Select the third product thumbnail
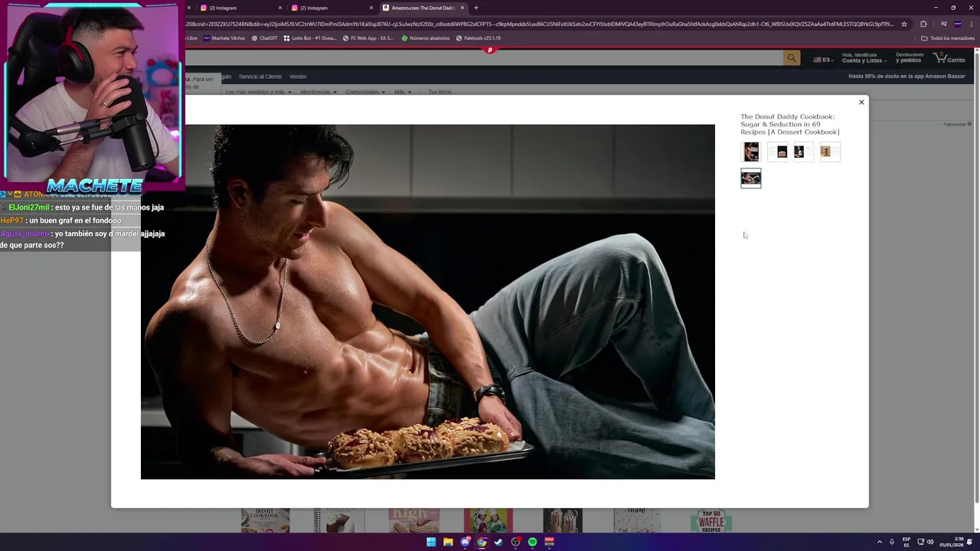Screen dimensions: 980x551 pos(803,152)
